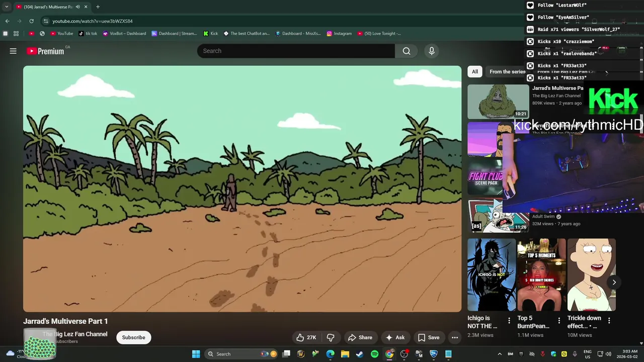Screen dimensions: 644x362
Task: Click the video player area
Action: coord(242,189)
